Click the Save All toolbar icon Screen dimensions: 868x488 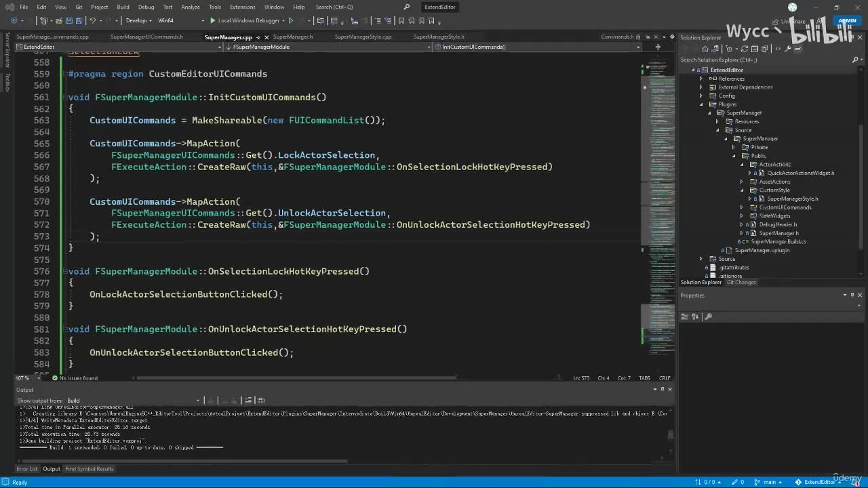pos(79,20)
